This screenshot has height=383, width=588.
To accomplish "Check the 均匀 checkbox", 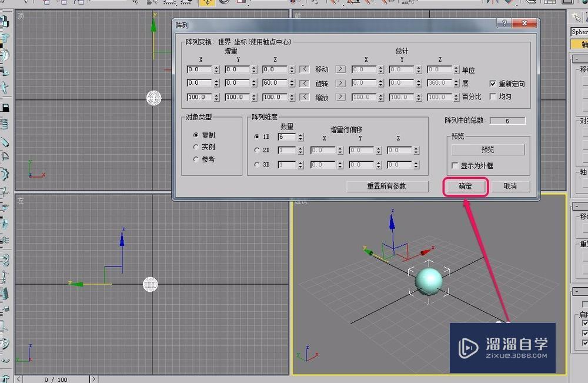I will tap(493, 97).
